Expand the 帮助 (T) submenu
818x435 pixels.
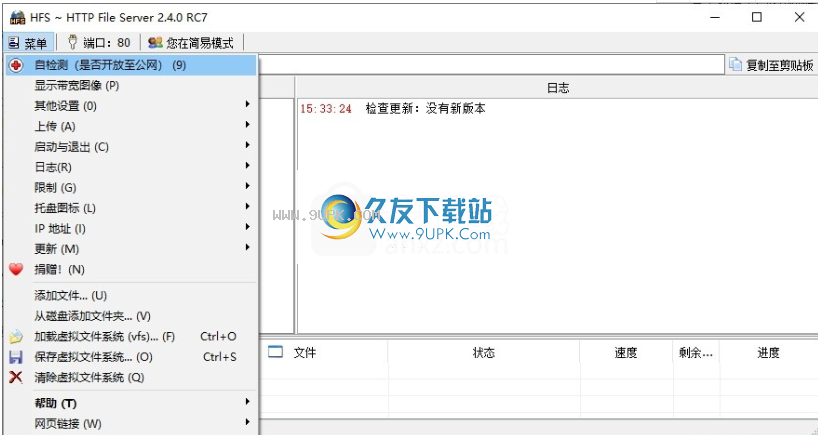pos(131,403)
